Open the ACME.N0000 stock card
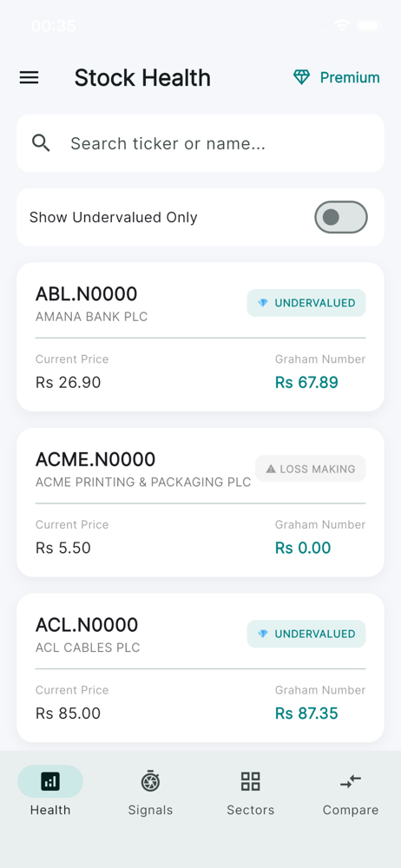Image resolution: width=401 pixels, height=868 pixels. click(200, 502)
